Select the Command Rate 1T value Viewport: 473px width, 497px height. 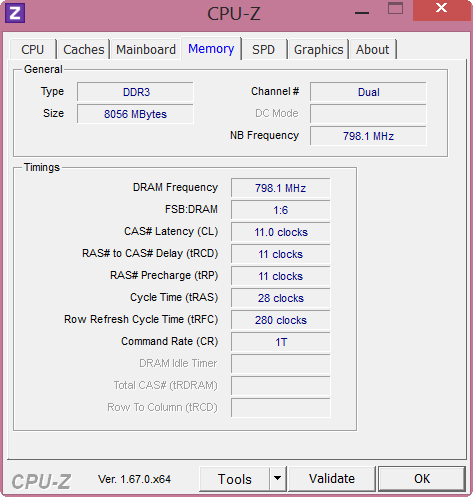click(x=281, y=342)
